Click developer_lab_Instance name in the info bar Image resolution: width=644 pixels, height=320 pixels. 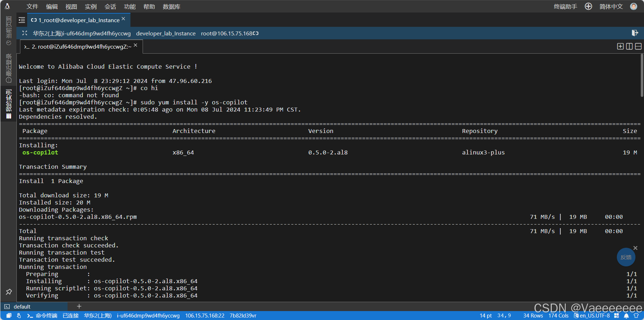pyautogui.click(x=166, y=33)
